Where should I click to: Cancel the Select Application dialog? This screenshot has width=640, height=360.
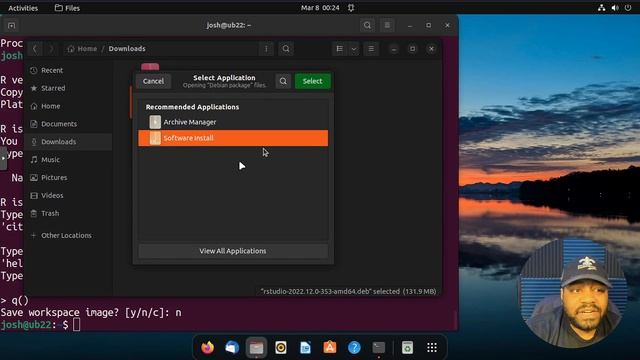(x=153, y=81)
